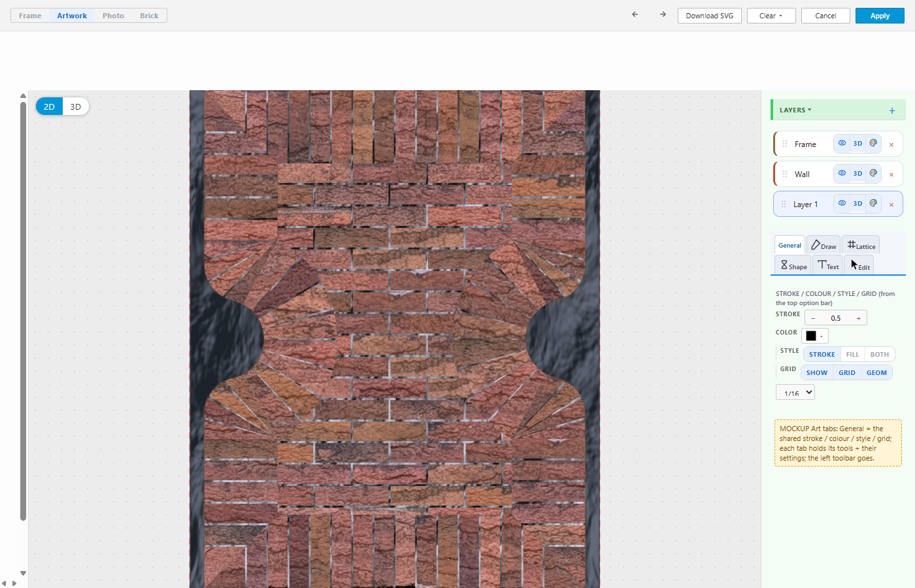Toggle grid SHOW option

click(x=817, y=372)
